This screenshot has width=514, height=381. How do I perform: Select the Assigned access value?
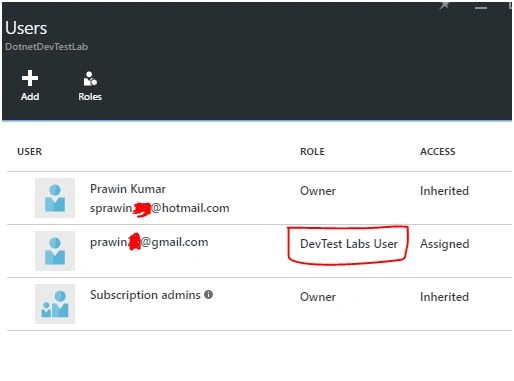444,244
